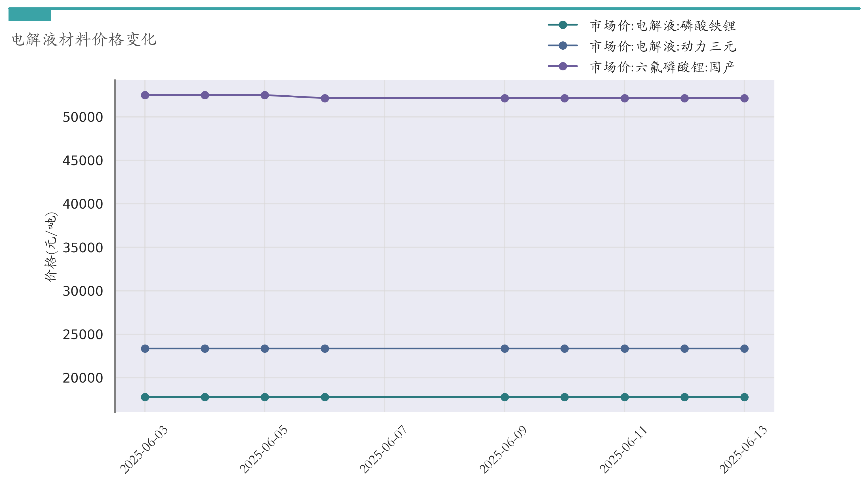The height and width of the screenshot is (485, 868).
Task: Select the last purple data point on 2025-06-13
Action: (x=744, y=98)
